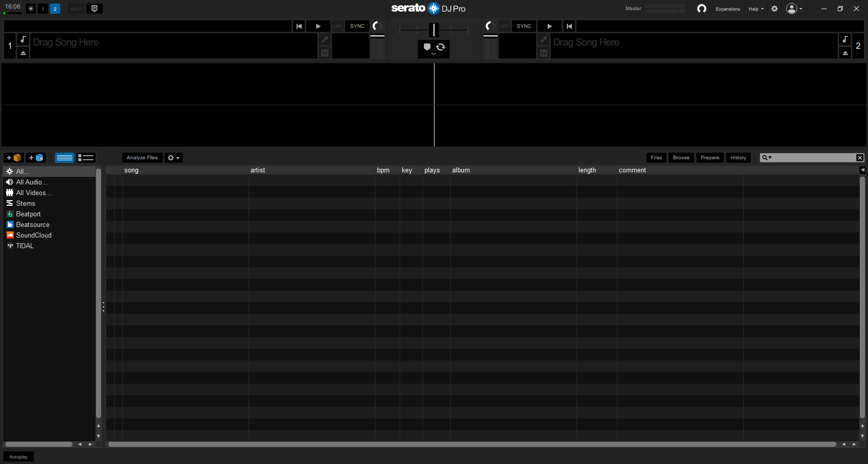Open the Files panel tab

656,158
